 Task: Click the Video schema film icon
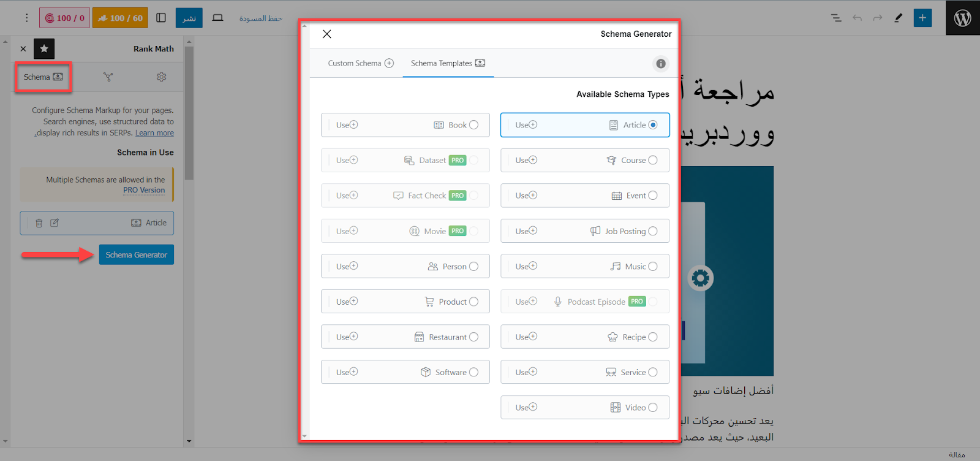tap(616, 408)
